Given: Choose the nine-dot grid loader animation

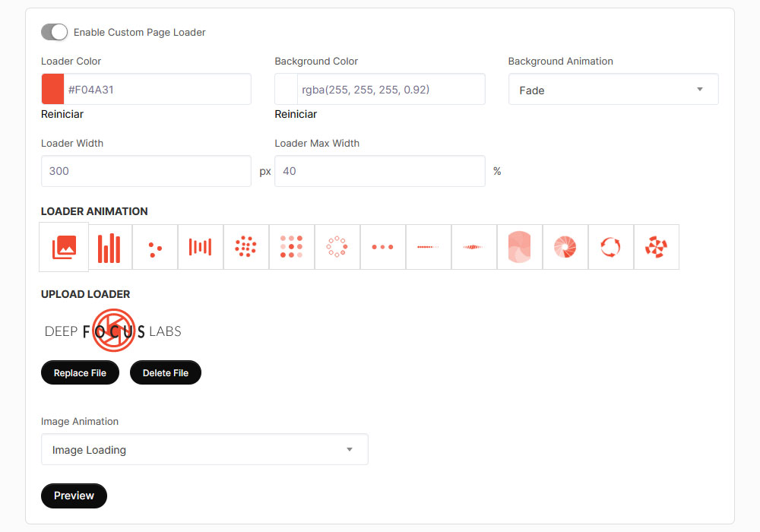Looking at the screenshot, I should tap(292, 247).
